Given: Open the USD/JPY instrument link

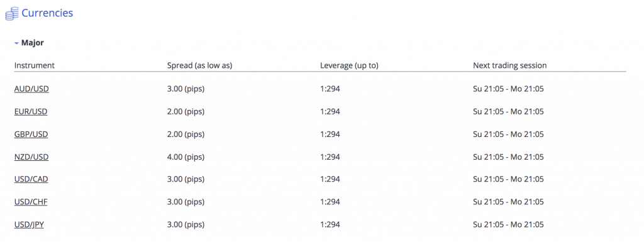Looking at the screenshot, I should point(29,224).
